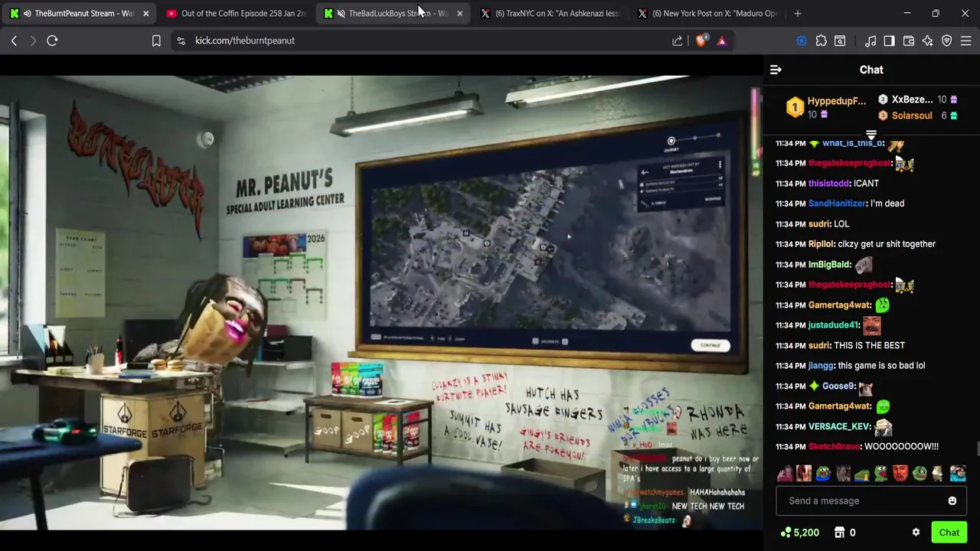
Task: Switch to TheBurntPeanut Stream tab
Action: (x=80, y=13)
